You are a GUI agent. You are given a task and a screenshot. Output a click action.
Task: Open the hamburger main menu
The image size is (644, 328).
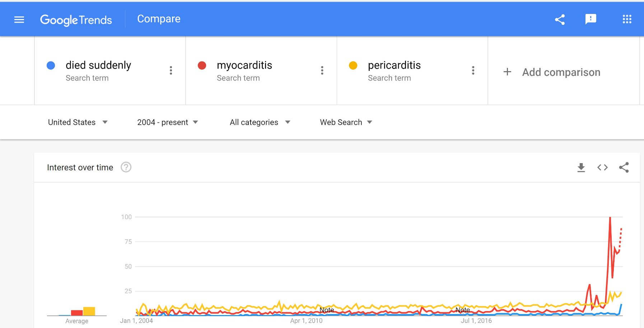click(19, 20)
